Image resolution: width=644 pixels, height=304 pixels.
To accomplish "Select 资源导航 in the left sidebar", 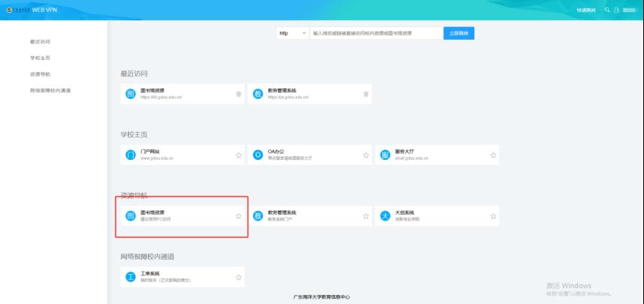I will (41, 74).
